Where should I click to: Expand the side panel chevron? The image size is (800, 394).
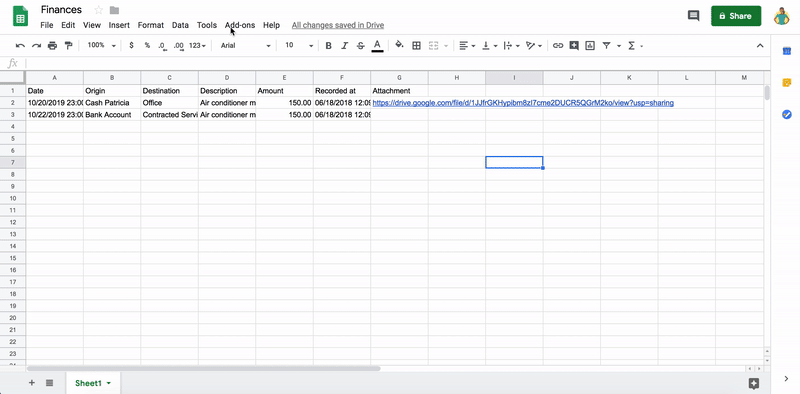[x=786, y=378]
